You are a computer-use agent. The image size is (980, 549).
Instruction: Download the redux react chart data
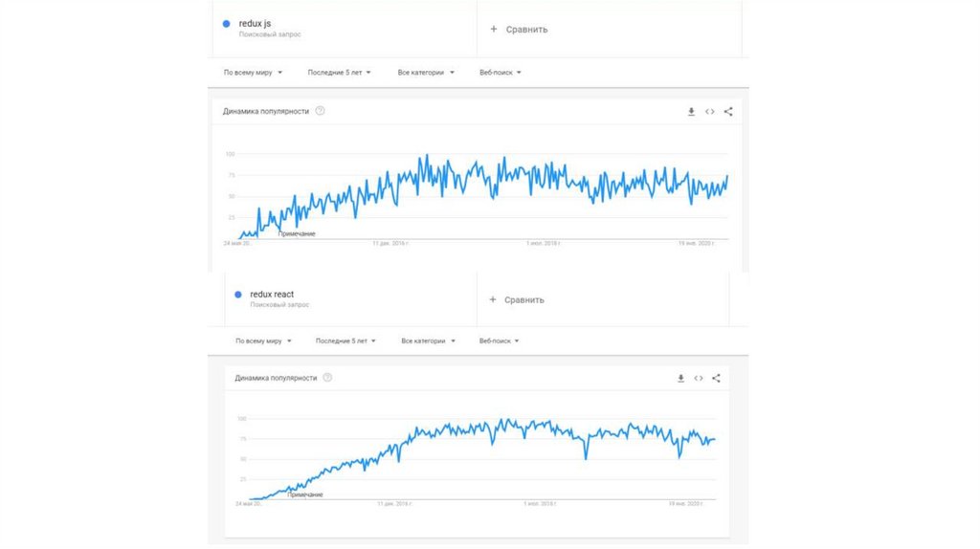680,379
